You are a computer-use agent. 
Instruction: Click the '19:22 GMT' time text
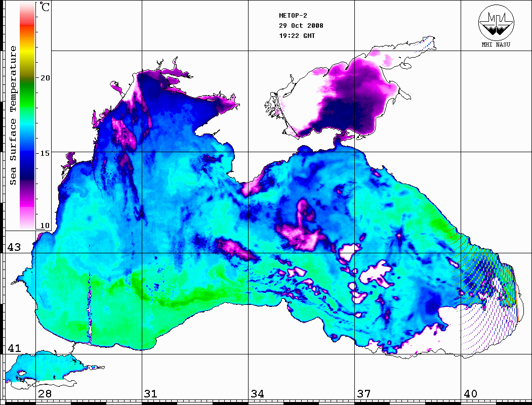click(x=297, y=36)
